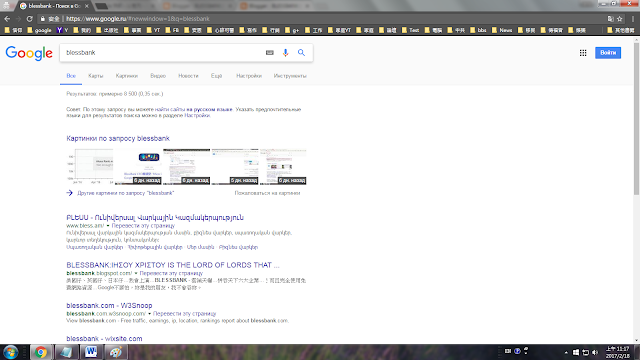Click the blue 'Войти' sign-in button

pos(608,53)
